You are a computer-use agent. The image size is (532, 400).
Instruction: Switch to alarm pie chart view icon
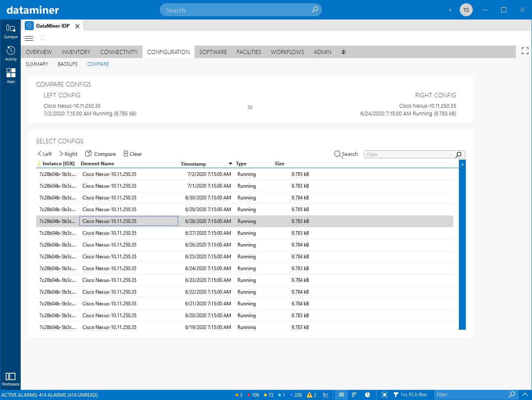[x=368, y=395]
